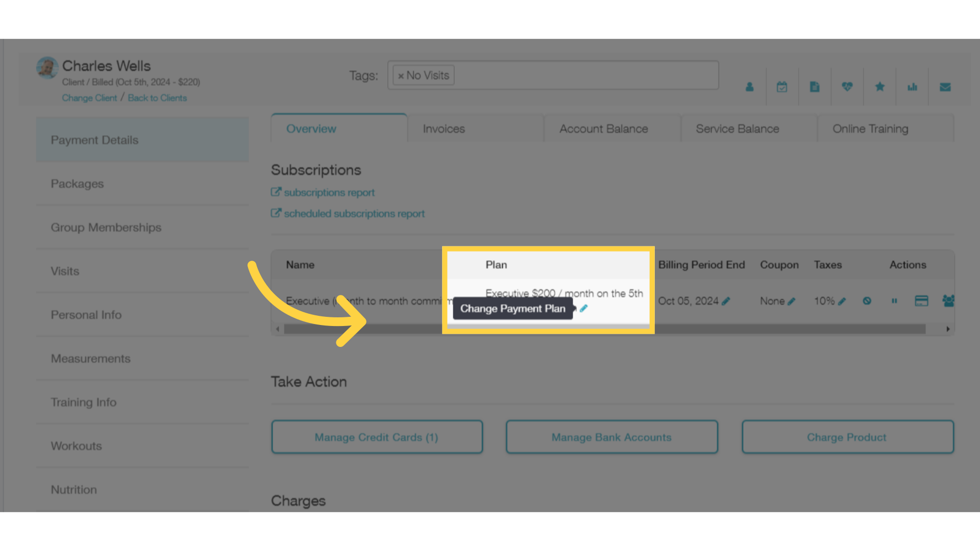The height and width of the screenshot is (551, 980).
Task: Select the pause subscription icon
Action: click(894, 300)
